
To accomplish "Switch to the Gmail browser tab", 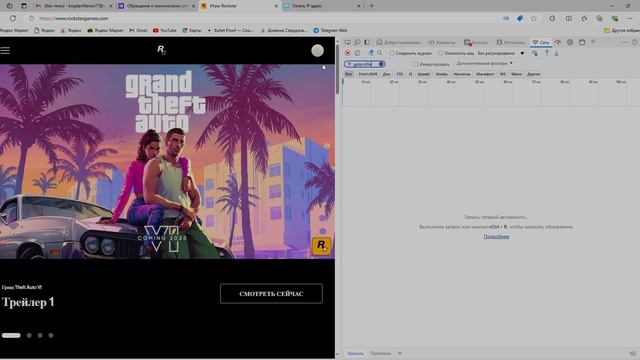I will pos(73,6).
